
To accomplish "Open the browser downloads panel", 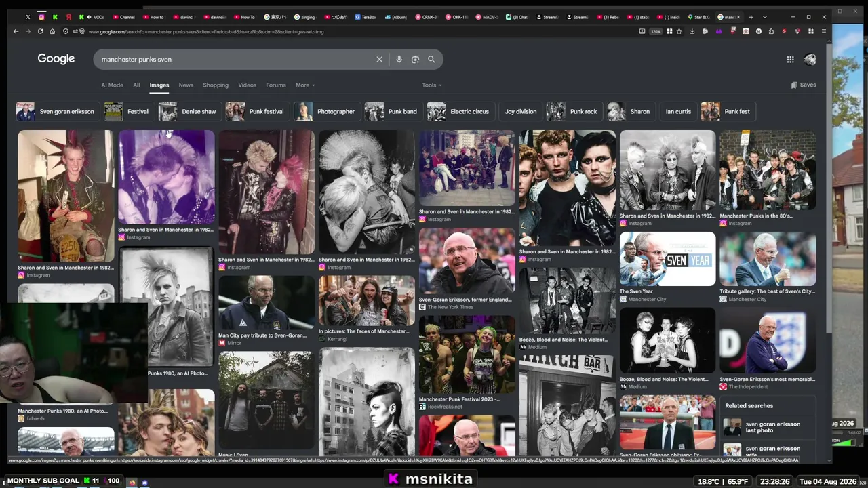I will pos(692,31).
